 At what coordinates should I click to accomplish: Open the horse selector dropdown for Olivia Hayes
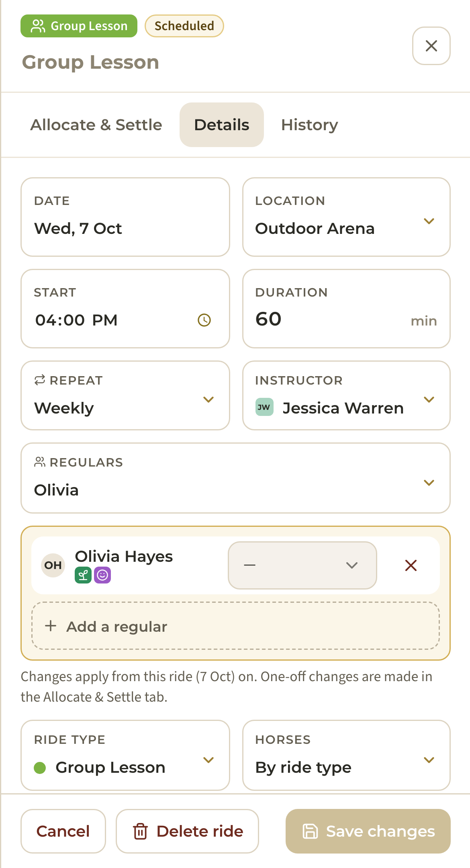coord(302,565)
